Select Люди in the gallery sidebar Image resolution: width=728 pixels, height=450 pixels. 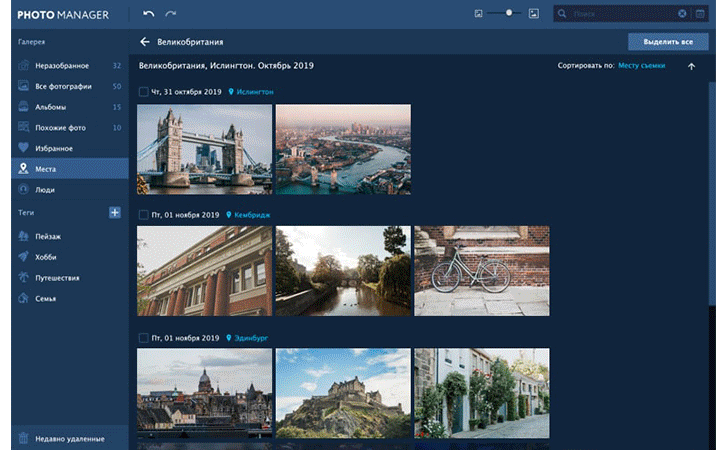coord(45,189)
